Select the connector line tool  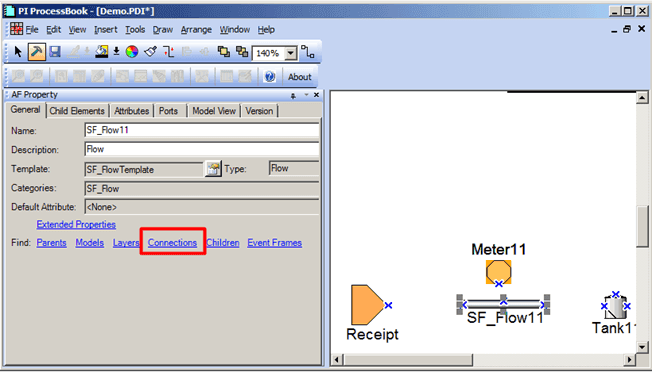(x=308, y=52)
